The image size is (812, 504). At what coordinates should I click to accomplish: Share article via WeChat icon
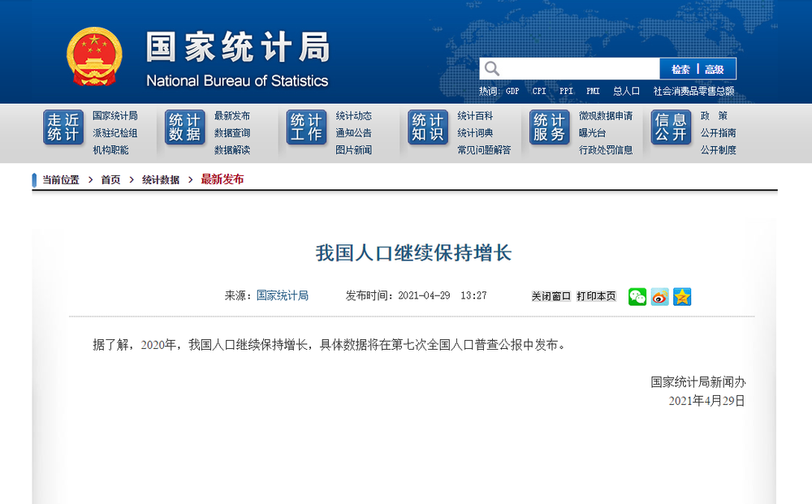tap(637, 296)
